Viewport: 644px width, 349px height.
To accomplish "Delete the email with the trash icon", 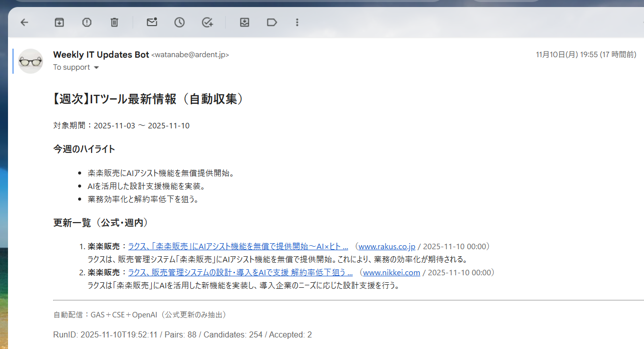I will tap(114, 22).
